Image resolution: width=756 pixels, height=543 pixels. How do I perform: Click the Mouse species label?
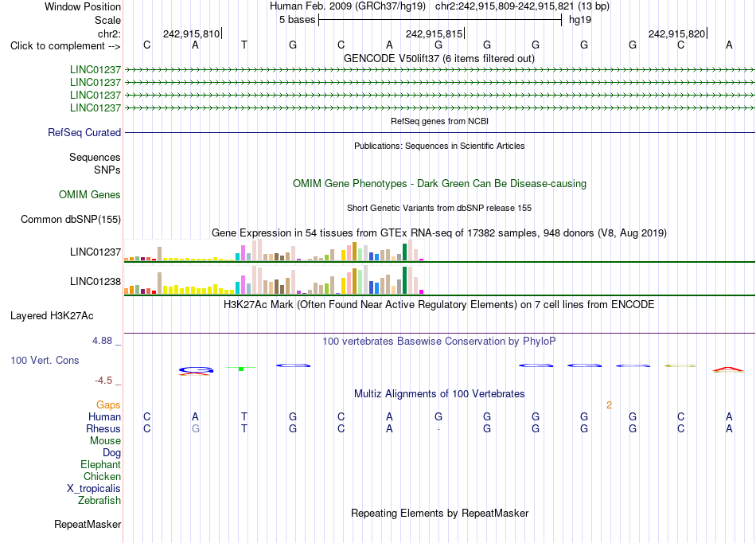(x=105, y=441)
